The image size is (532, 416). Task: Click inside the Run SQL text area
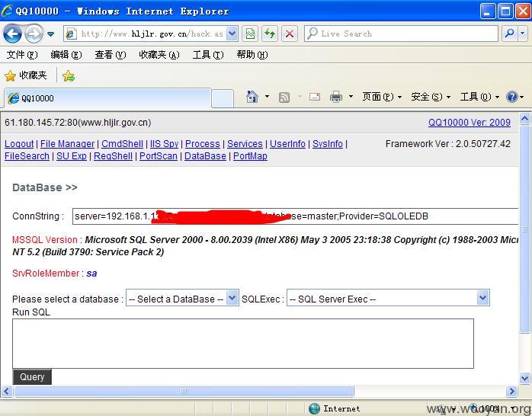click(243, 344)
